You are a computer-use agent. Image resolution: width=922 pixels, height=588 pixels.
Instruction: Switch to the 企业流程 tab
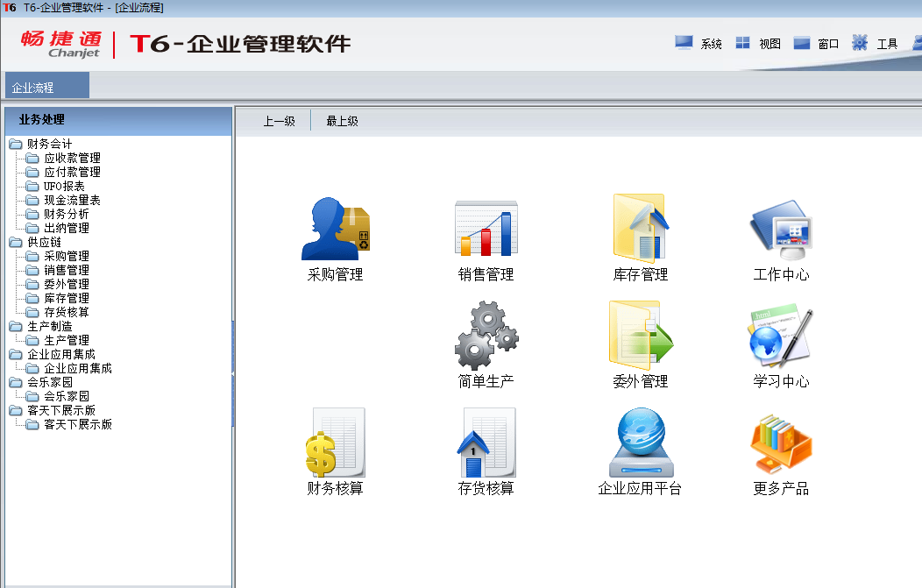point(47,85)
